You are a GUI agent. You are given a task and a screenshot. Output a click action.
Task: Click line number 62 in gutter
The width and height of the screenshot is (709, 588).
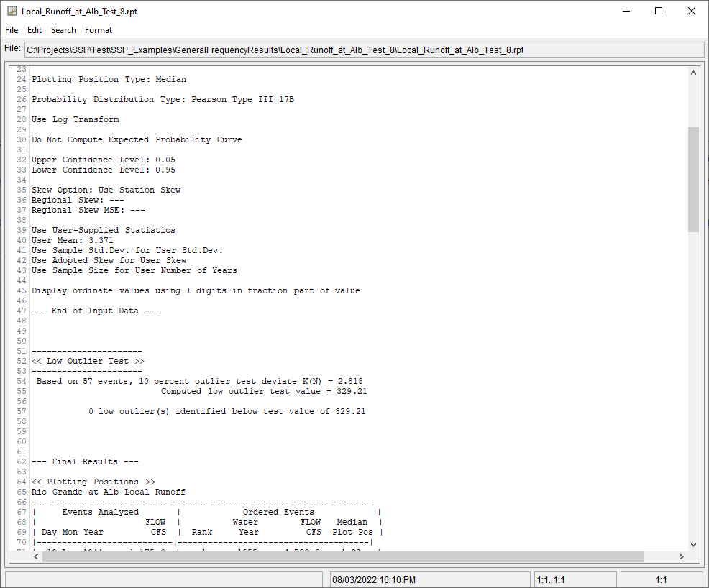pos(22,462)
